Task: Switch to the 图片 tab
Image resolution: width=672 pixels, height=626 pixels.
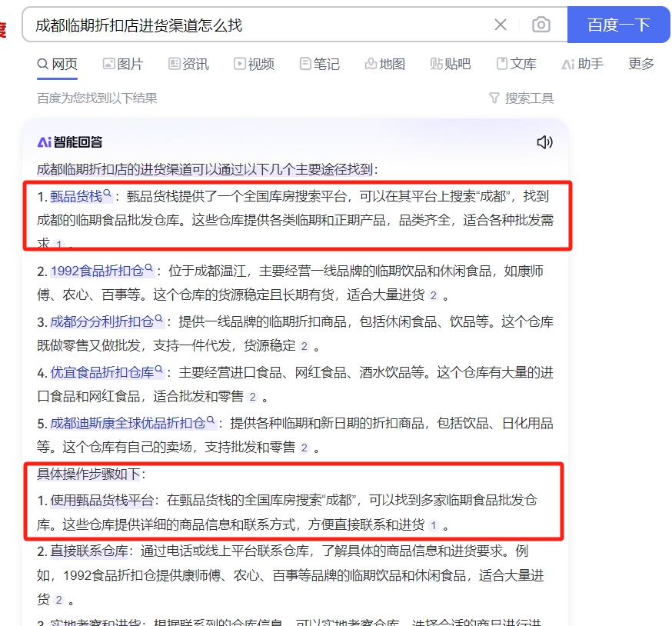Action: (123, 65)
